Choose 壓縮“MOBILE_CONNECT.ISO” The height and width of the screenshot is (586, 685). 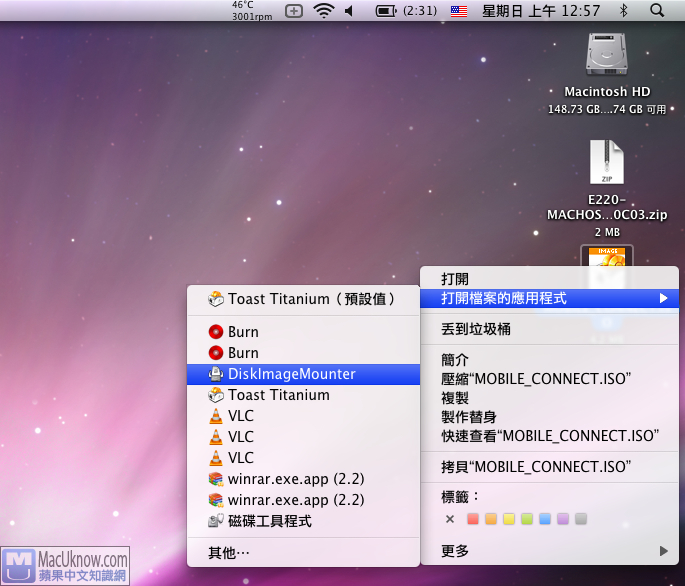tap(549, 379)
